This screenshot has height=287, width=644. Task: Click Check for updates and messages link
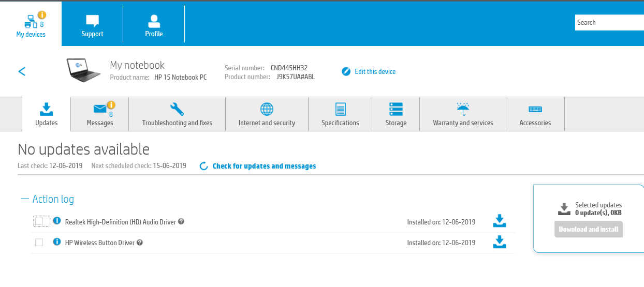[x=264, y=166]
